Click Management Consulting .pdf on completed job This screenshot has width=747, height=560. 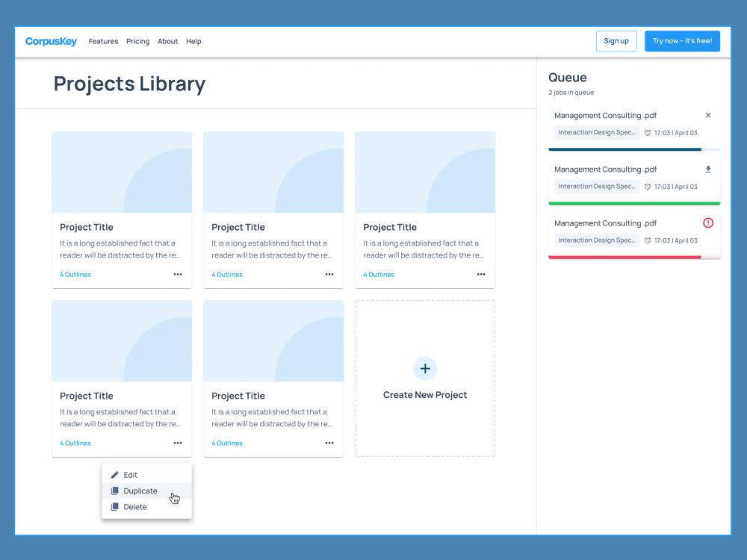[605, 169]
